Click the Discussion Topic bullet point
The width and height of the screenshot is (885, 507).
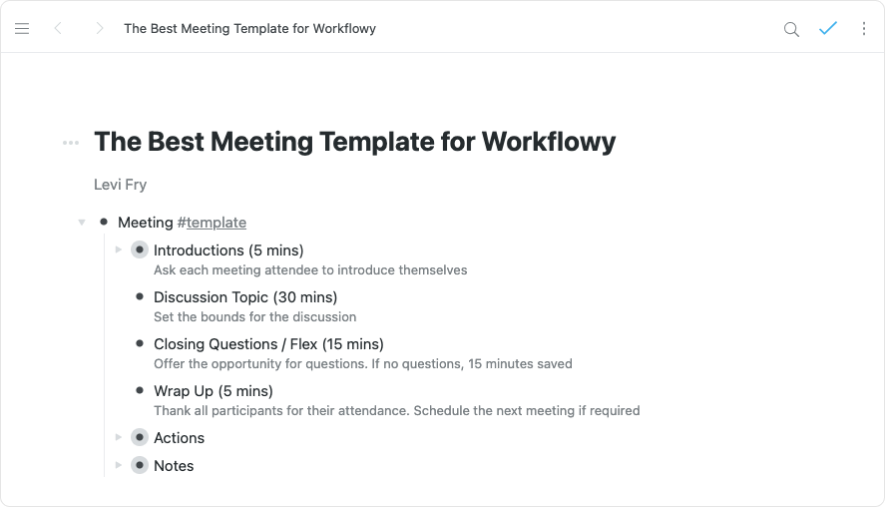(139, 297)
